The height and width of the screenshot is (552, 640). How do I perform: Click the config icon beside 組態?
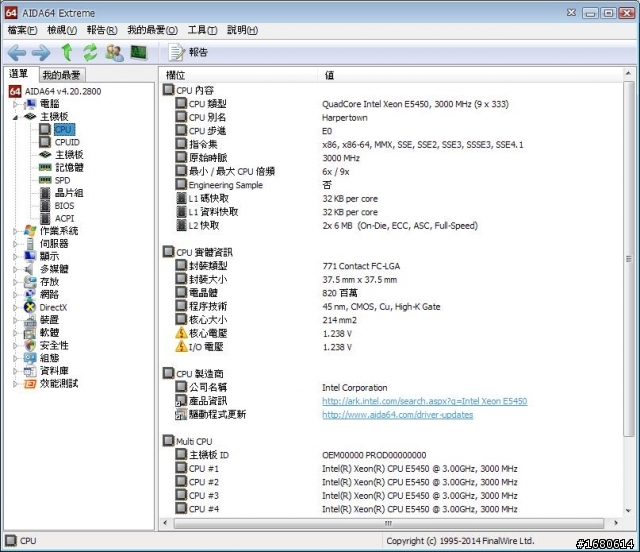30,358
